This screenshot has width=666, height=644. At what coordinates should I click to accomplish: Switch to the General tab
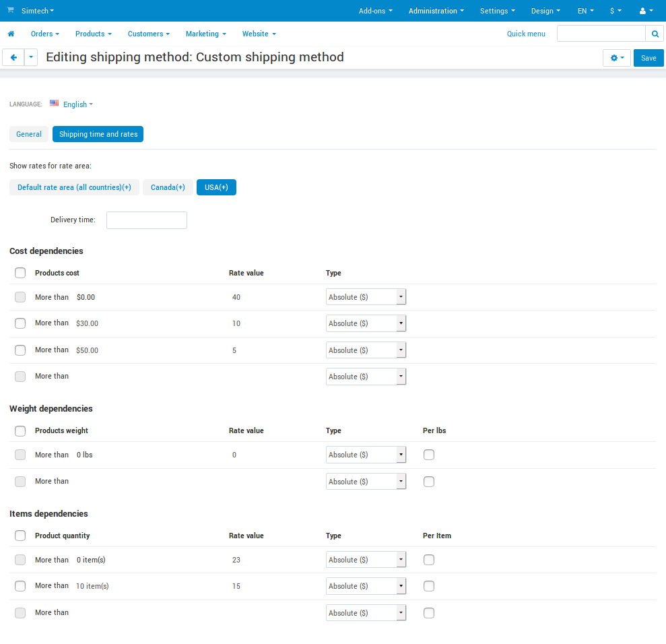pyautogui.click(x=29, y=134)
